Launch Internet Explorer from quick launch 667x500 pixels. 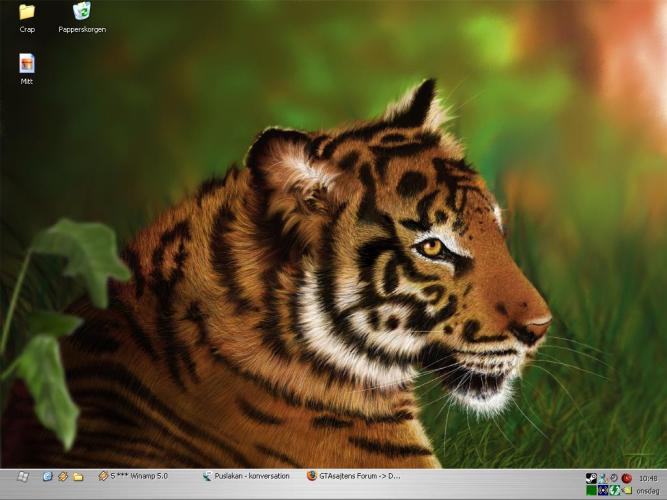(x=47, y=476)
